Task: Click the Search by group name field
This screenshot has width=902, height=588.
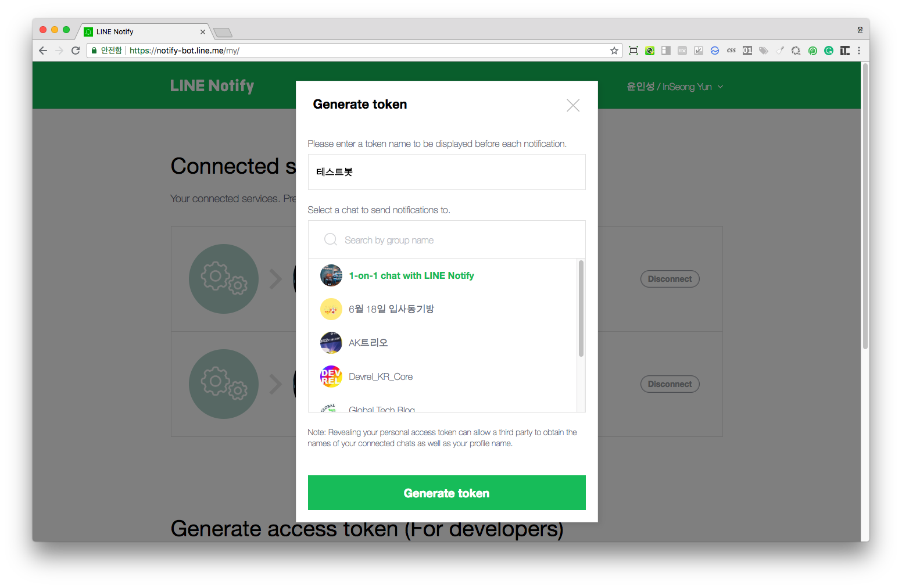Action: tap(446, 240)
